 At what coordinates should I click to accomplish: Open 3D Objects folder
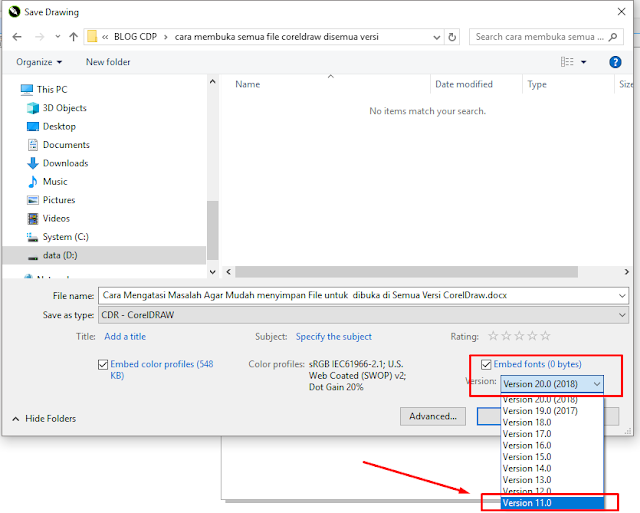64,108
